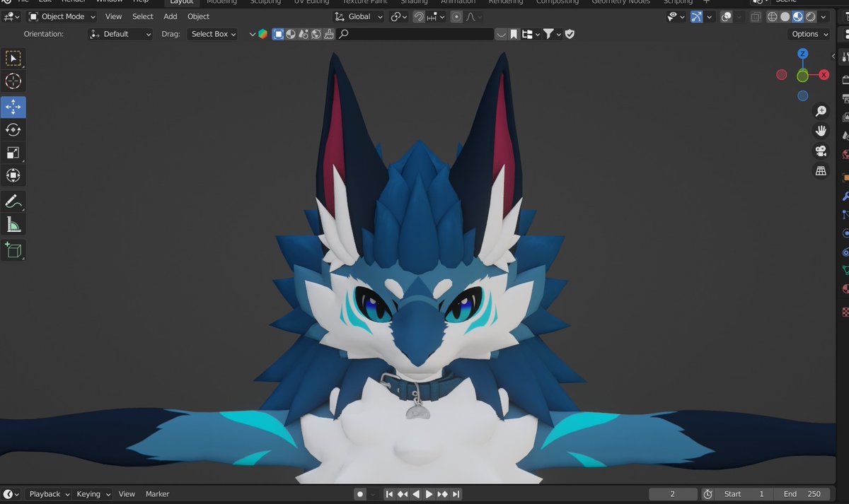Viewport: 849px width, 504px height.
Task: Switch to the Scale tool
Action: click(13, 153)
